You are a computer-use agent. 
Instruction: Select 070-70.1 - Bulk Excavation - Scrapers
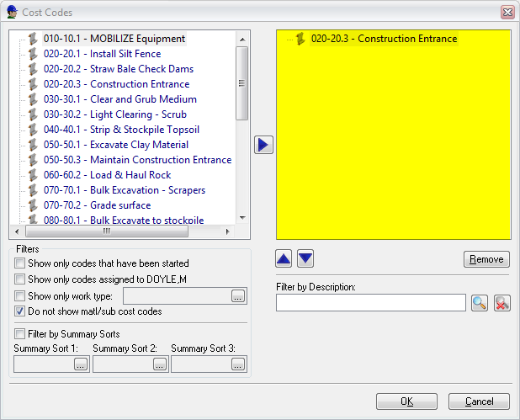click(125, 190)
